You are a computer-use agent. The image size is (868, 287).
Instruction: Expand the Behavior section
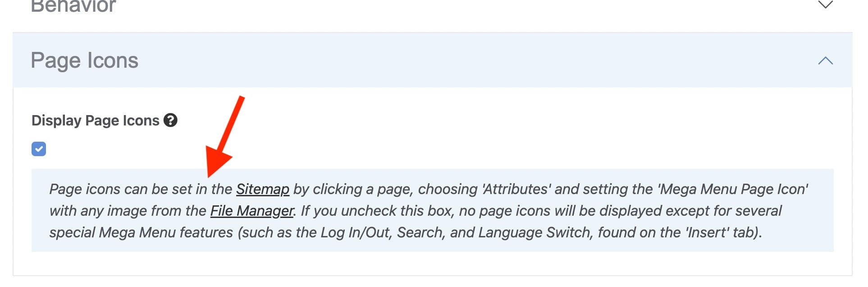(825, 5)
